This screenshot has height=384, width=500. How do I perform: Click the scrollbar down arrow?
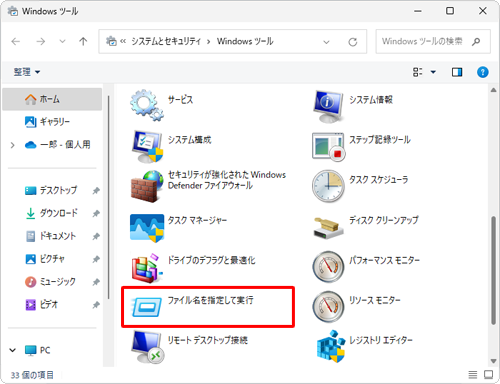click(494, 361)
